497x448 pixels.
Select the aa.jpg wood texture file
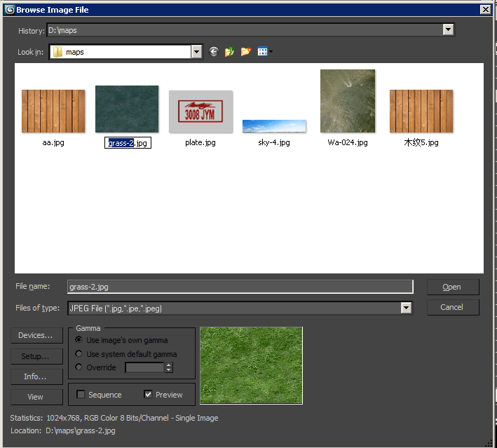[53, 111]
